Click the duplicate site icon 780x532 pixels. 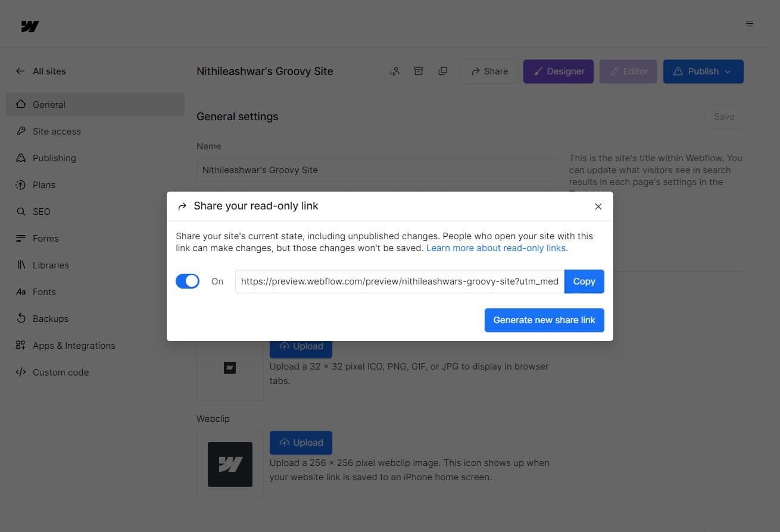442,71
